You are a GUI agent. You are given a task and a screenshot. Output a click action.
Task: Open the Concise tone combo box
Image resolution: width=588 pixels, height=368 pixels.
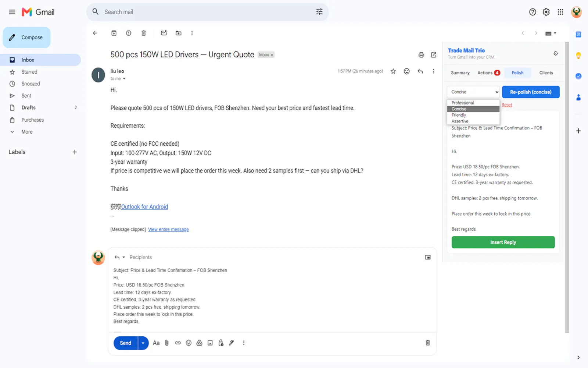click(x=473, y=92)
